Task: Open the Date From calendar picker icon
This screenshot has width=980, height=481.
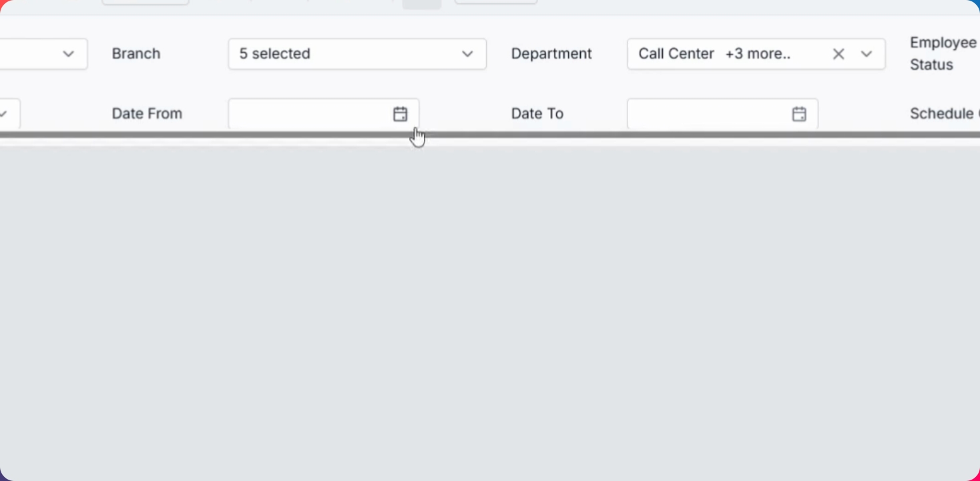Action: point(400,114)
